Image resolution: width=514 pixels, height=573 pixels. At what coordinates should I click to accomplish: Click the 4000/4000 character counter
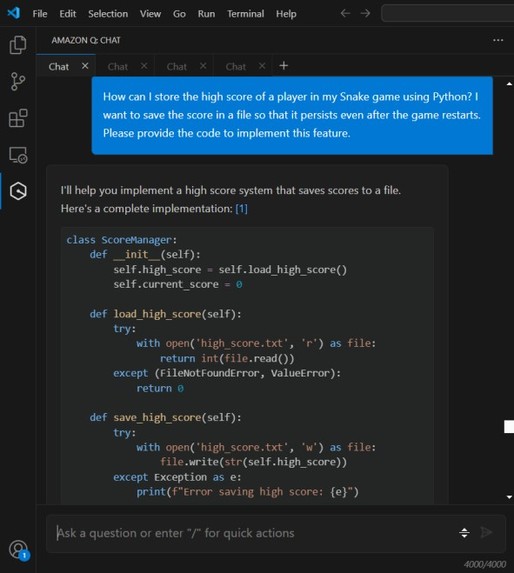pyautogui.click(x=485, y=565)
